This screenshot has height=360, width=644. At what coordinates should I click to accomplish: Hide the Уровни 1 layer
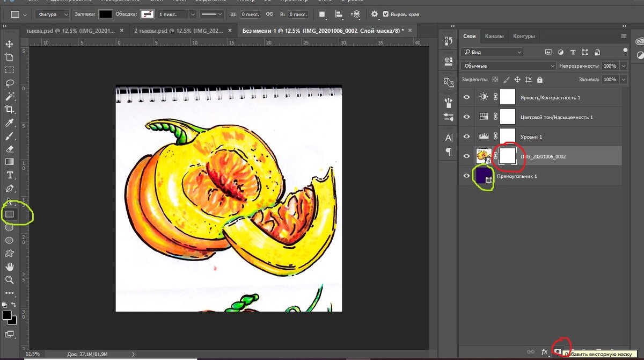point(466,136)
